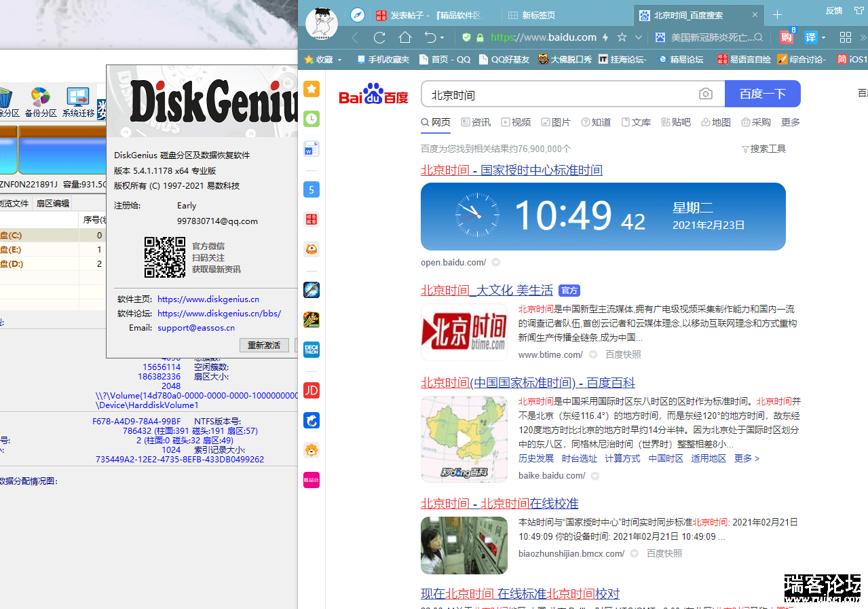The height and width of the screenshot is (609, 868).
Task: Open the '北京时间_大文化 美生活' result link
Action: pyautogui.click(x=487, y=290)
